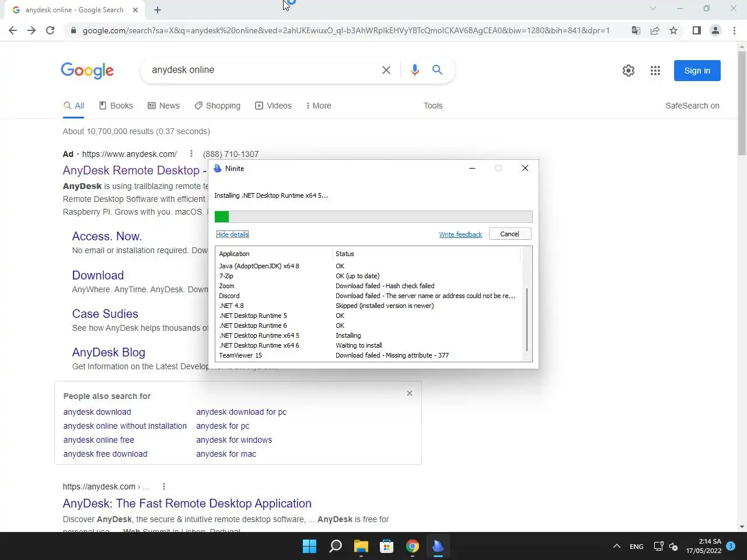Open the Download sitelink

coord(98,275)
